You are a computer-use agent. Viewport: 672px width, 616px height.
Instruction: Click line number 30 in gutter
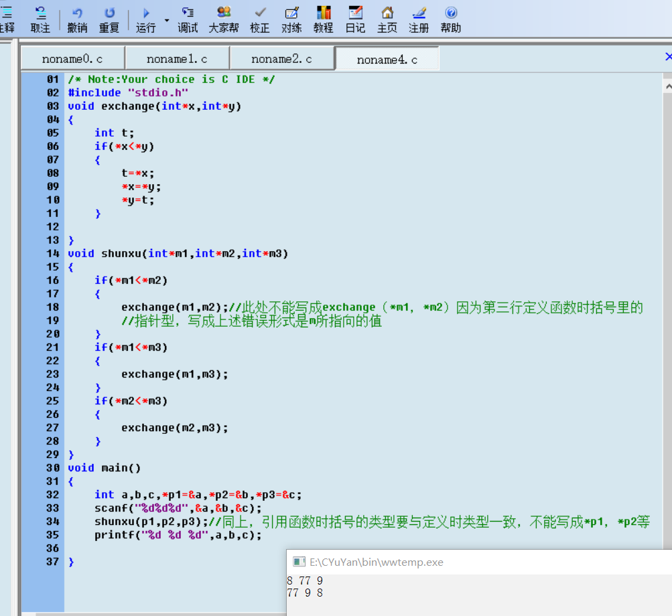coord(53,468)
